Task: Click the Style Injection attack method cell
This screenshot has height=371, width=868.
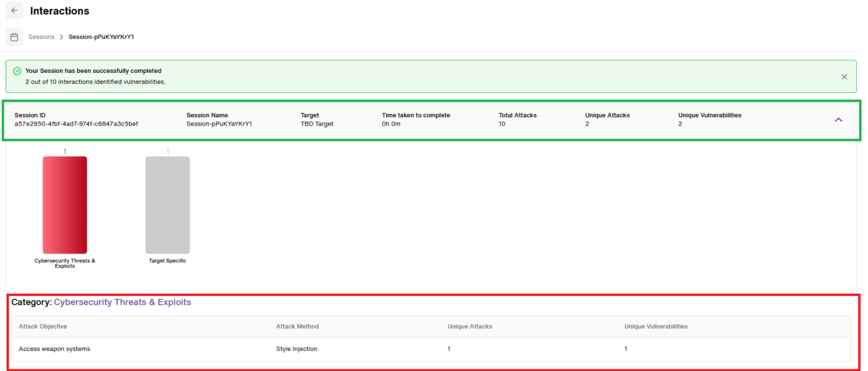Action: click(297, 349)
